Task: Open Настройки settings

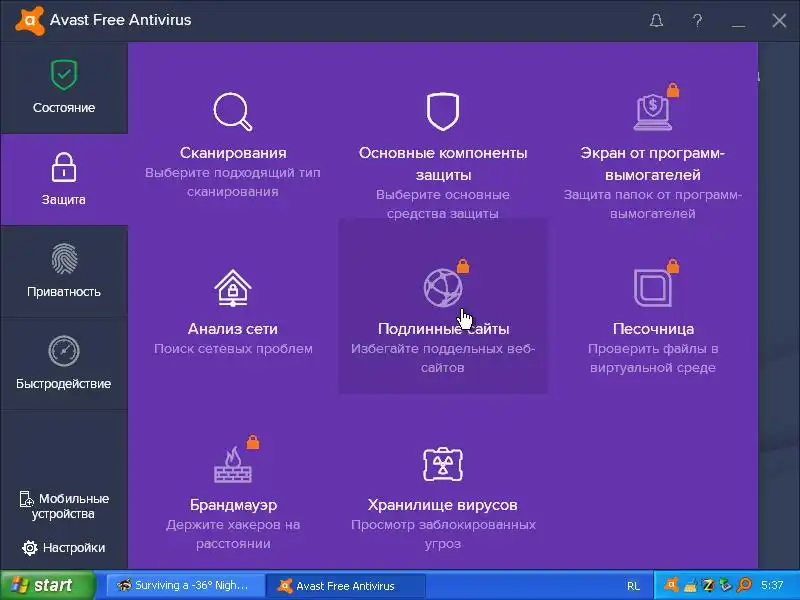Action: coord(64,548)
